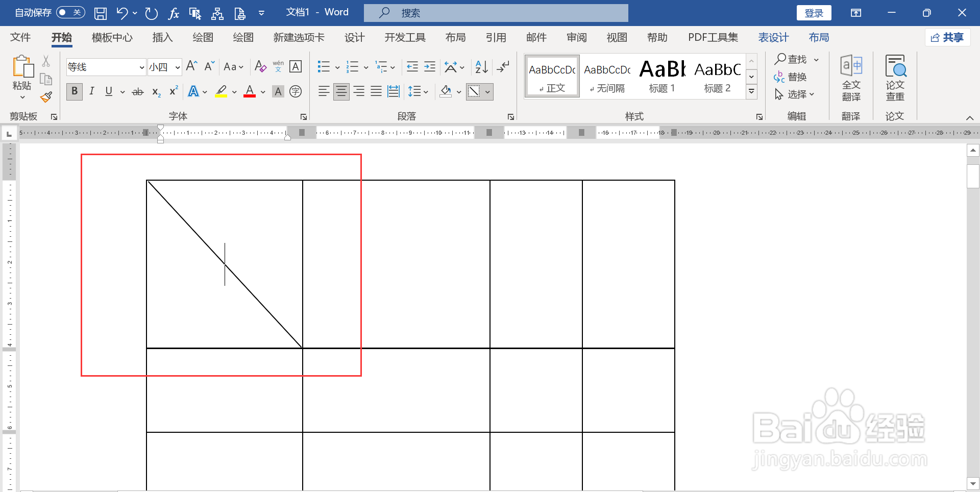Screen dimensions: 980x492
Task: Click the Strikethrough button
Action: click(138, 92)
